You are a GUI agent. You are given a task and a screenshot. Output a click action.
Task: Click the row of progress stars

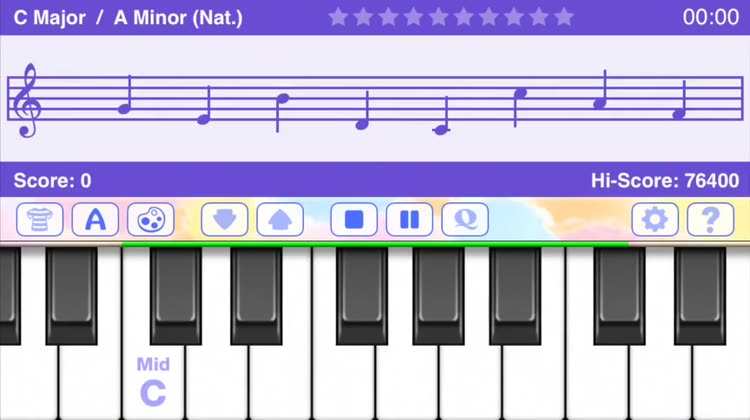tap(451, 17)
